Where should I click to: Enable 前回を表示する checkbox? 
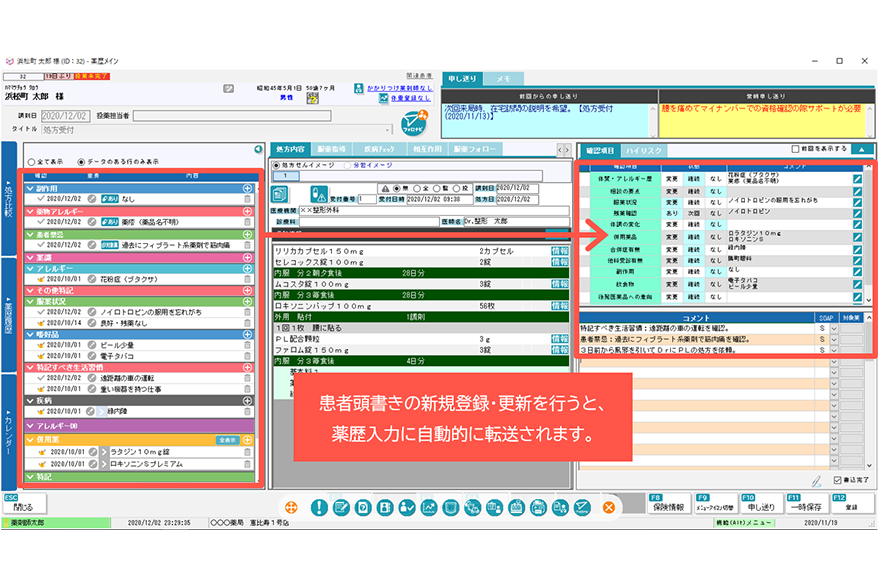point(796,149)
